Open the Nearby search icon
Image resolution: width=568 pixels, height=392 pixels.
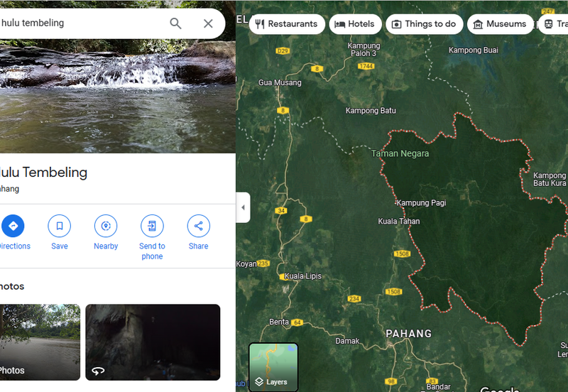tap(106, 227)
